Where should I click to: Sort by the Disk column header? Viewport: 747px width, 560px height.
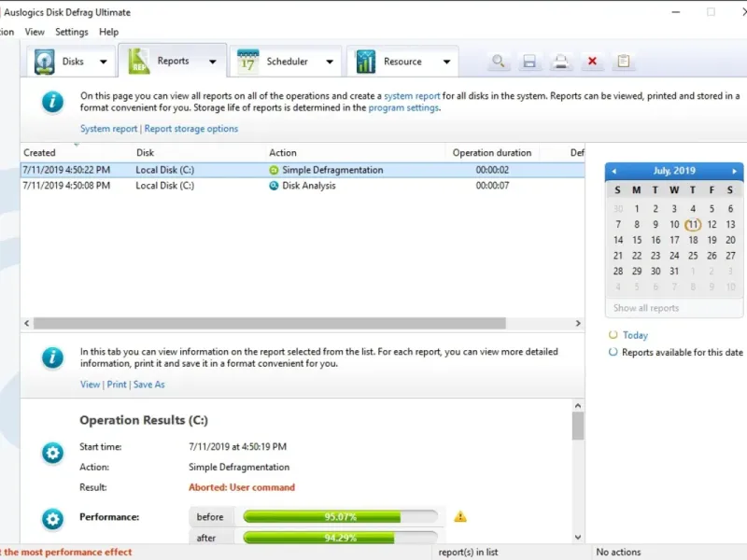click(146, 153)
